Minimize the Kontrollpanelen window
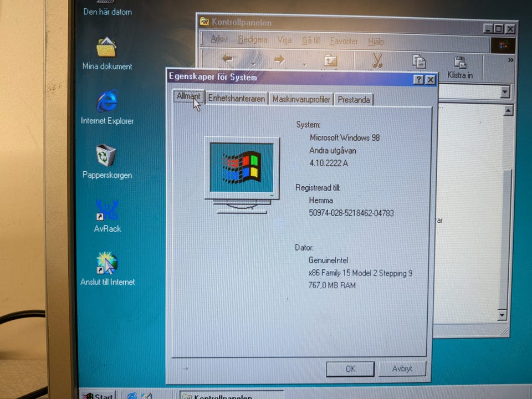532x399 pixels. pos(488,28)
